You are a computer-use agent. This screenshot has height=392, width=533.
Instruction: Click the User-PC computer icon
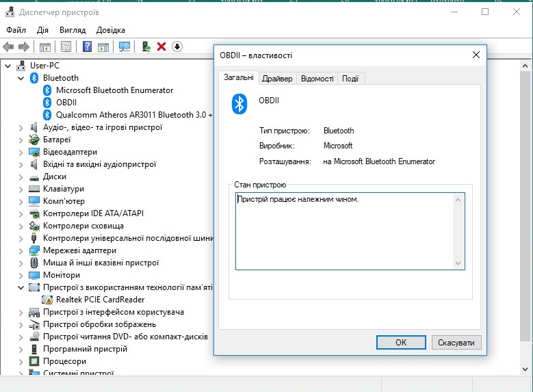(21, 66)
